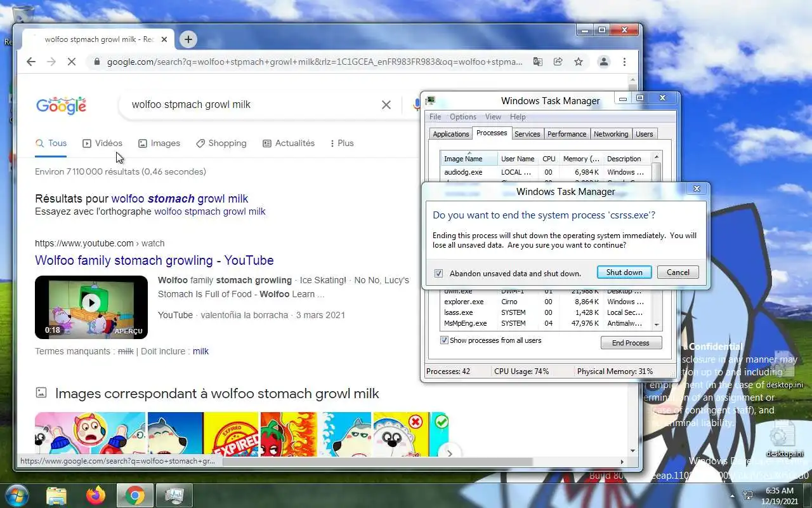812x508 pixels.
Task: Click the share page icon
Action: pos(558,62)
